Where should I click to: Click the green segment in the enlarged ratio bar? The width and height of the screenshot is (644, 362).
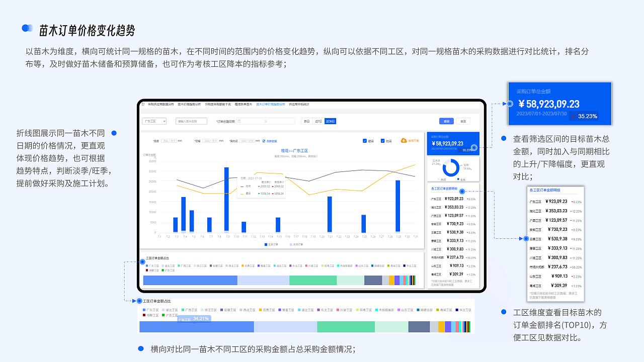pyautogui.click(x=346, y=327)
